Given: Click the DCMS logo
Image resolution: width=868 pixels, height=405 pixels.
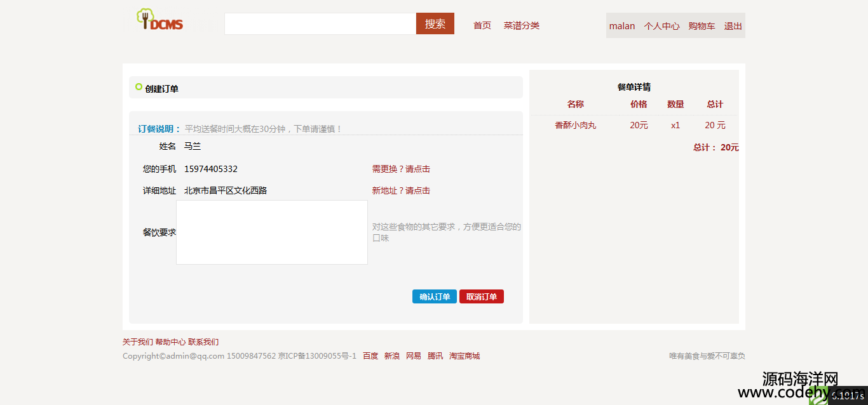Looking at the screenshot, I should (160, 20).
